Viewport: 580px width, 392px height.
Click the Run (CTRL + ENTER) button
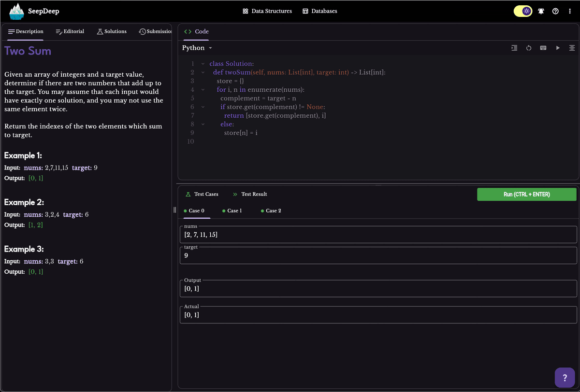click(527, 194)
